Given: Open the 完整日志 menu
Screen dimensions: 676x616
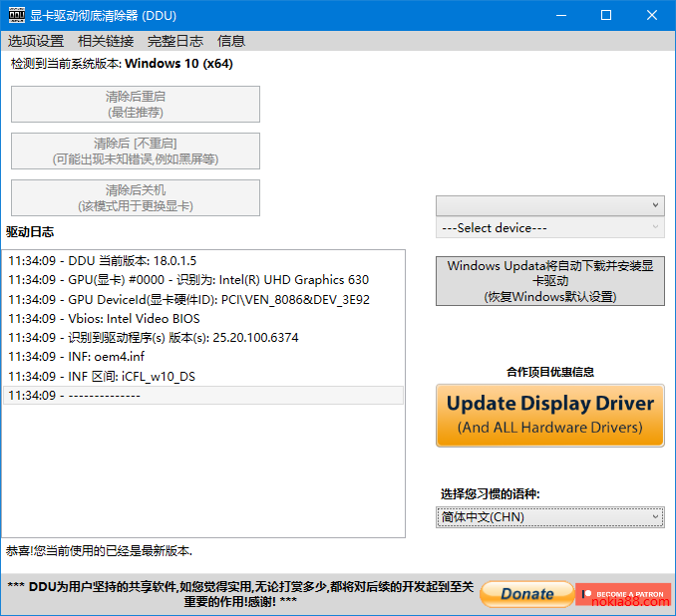Looking at the screenshot, I should point(175,41).
